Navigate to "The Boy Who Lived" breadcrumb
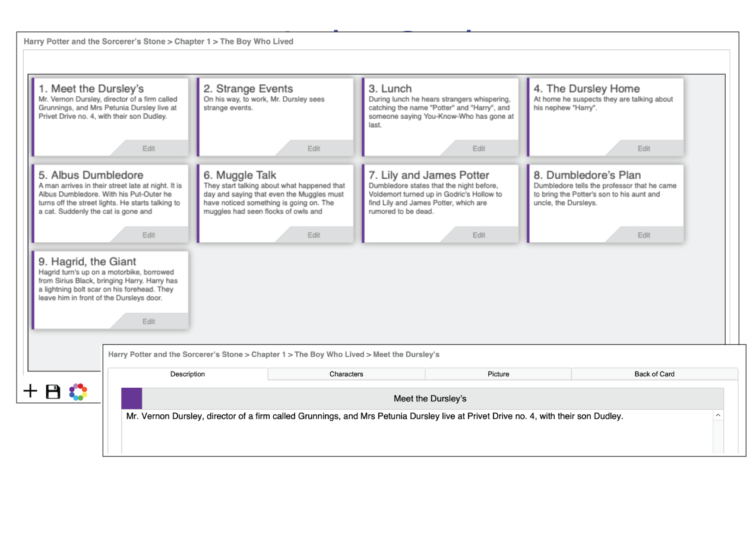The image size is (756, 548). tap(256, 42)
